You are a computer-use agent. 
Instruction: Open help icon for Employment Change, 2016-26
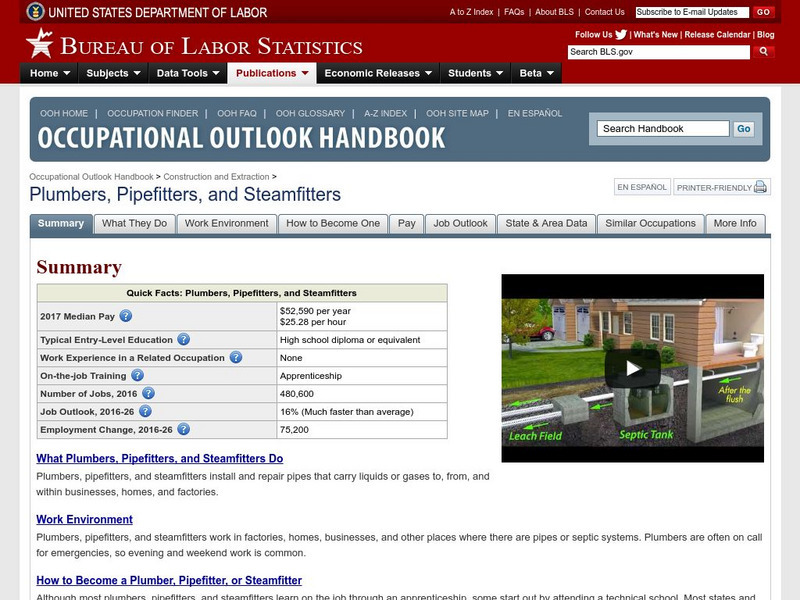pyautogui.click(x=184, y=429)
